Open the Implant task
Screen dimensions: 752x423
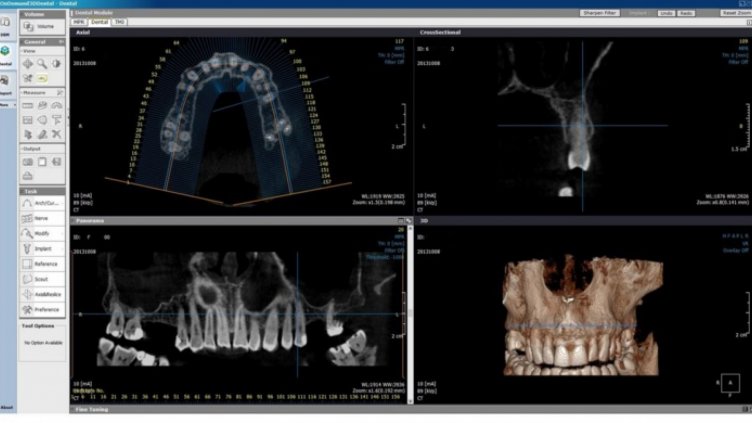[42, 248]
